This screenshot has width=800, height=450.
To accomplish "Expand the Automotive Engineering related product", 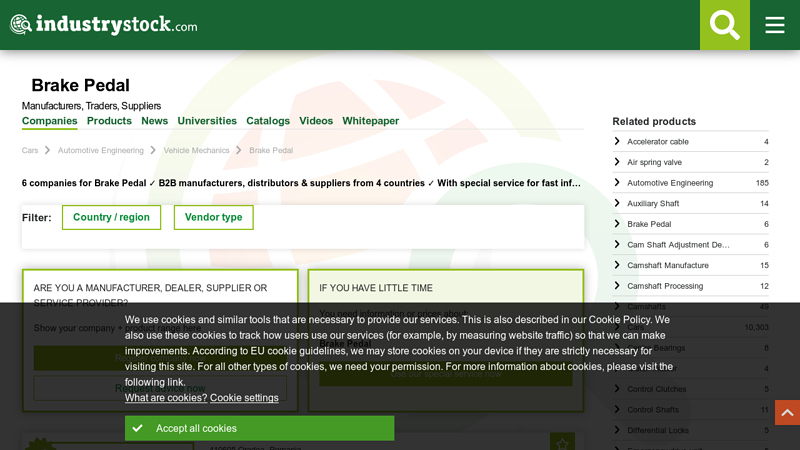I will click(669, 183).
